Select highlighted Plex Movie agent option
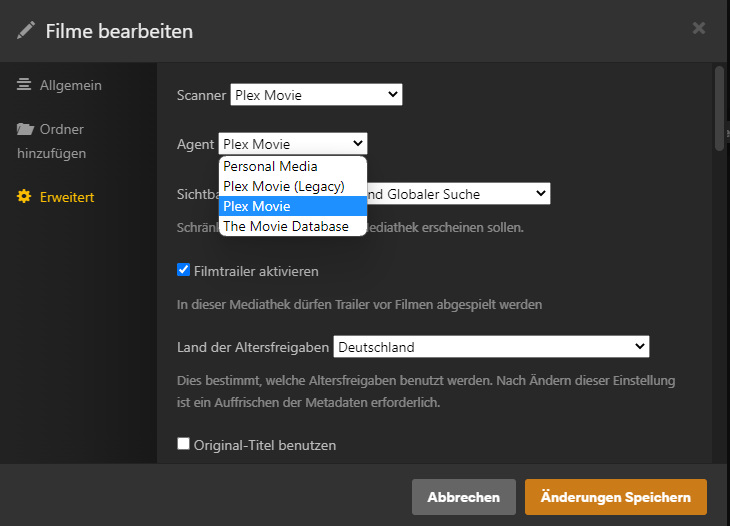This screenshot has height=526, width=730. coord(293,206)
